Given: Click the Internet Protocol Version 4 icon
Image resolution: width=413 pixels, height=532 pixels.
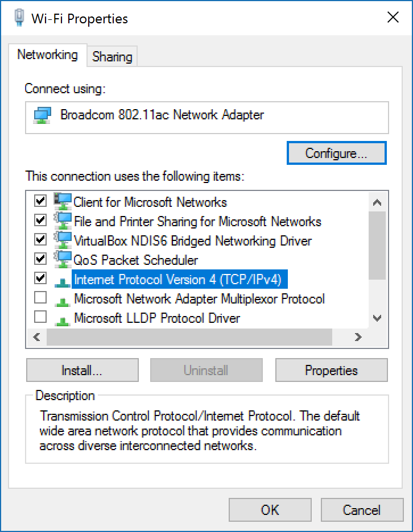Looking at the screenshot, I should click(x=63, y=279).
